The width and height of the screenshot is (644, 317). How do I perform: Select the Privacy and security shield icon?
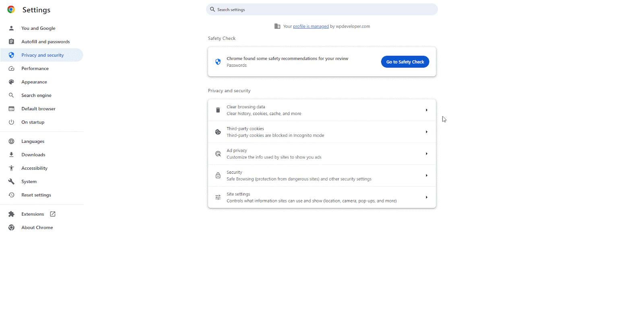point(12,55)
